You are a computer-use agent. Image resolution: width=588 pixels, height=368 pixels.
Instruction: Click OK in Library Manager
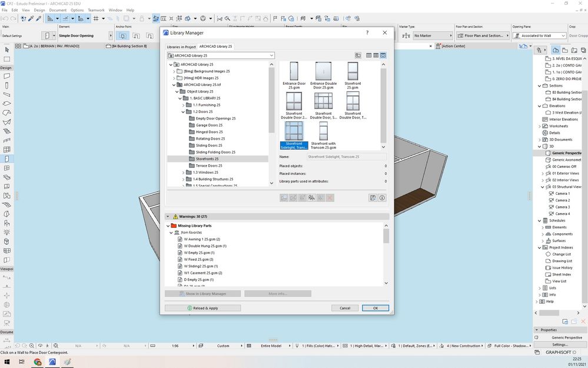click(376, 308)
